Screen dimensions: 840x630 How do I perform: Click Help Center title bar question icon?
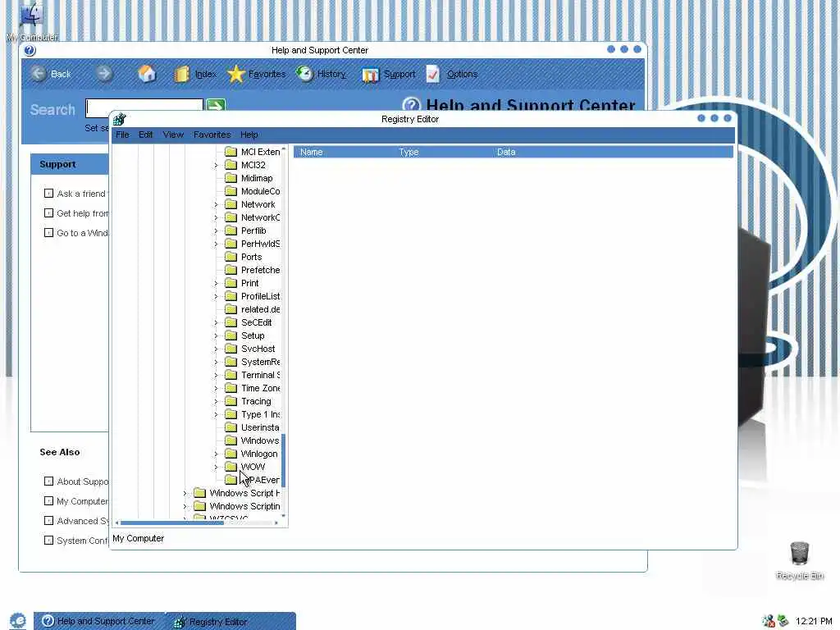tap(30, 50)
